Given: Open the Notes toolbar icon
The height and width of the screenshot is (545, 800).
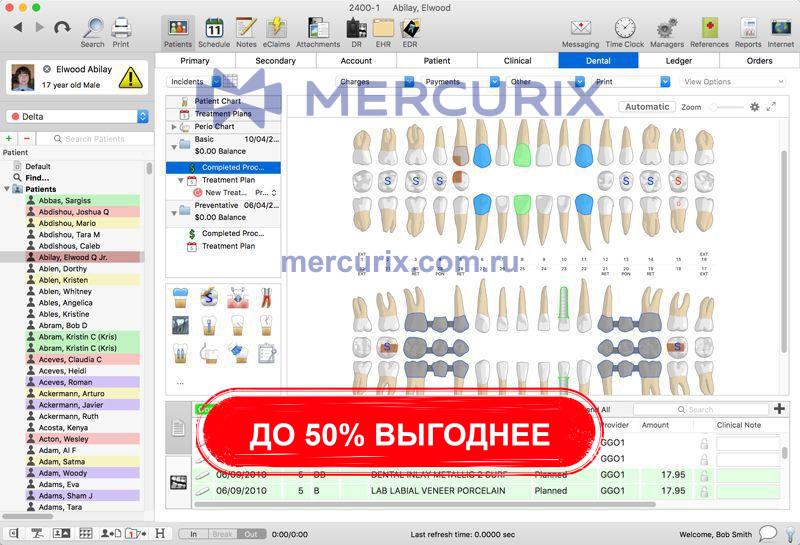Looking at the screenshot, I should point(246,32).
